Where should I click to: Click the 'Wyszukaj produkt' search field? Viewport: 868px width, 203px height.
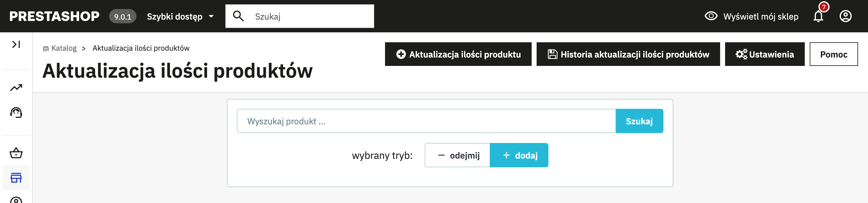coord(426,121)
